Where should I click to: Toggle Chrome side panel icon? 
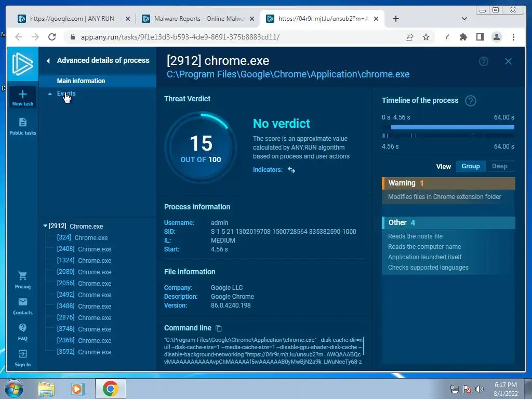(480, 37)
